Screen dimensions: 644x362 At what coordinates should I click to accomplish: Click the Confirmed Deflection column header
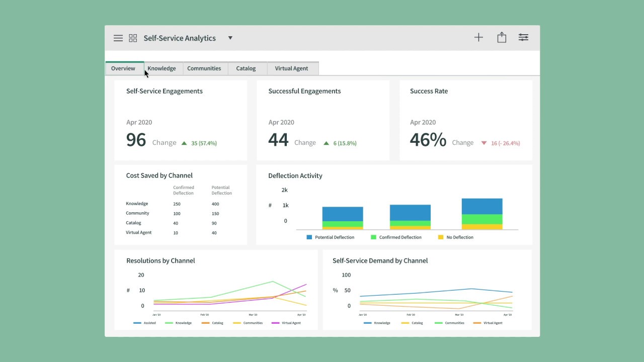184,190
